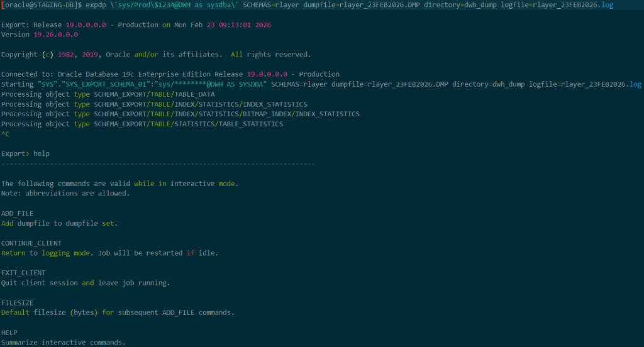The width and height of the screenshot is (644, 347).
Task: Click the expdp command at the shell prompt
Action: (x=96, y=5)
